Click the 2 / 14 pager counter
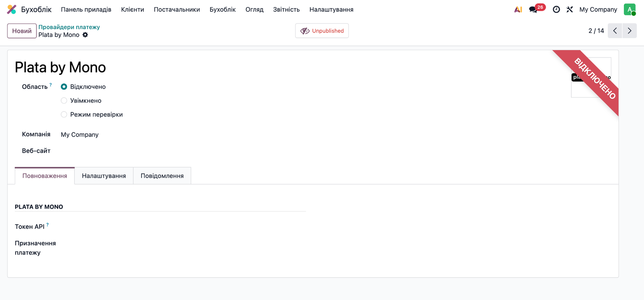The width and height of the screenshot is (644, 300). click(x=596, y=31)
